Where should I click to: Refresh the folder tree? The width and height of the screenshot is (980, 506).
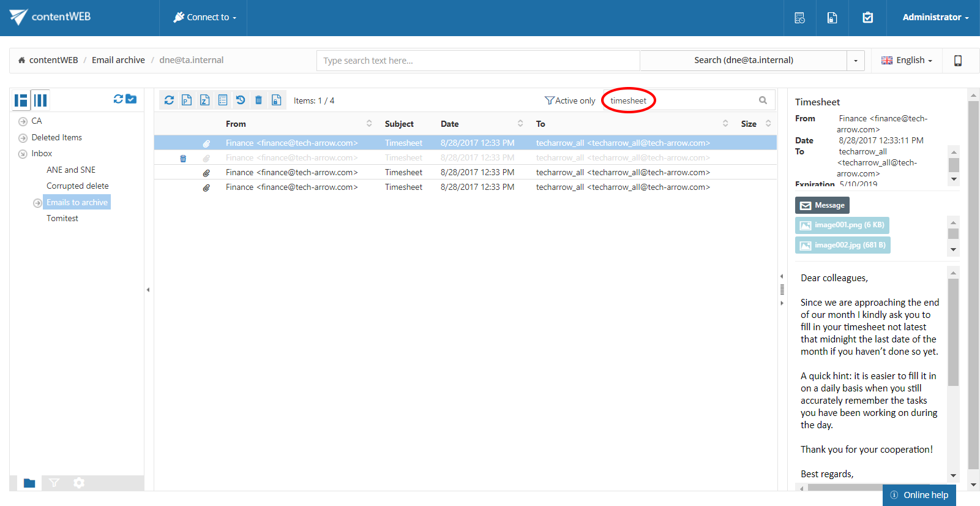tap(118, 99)
